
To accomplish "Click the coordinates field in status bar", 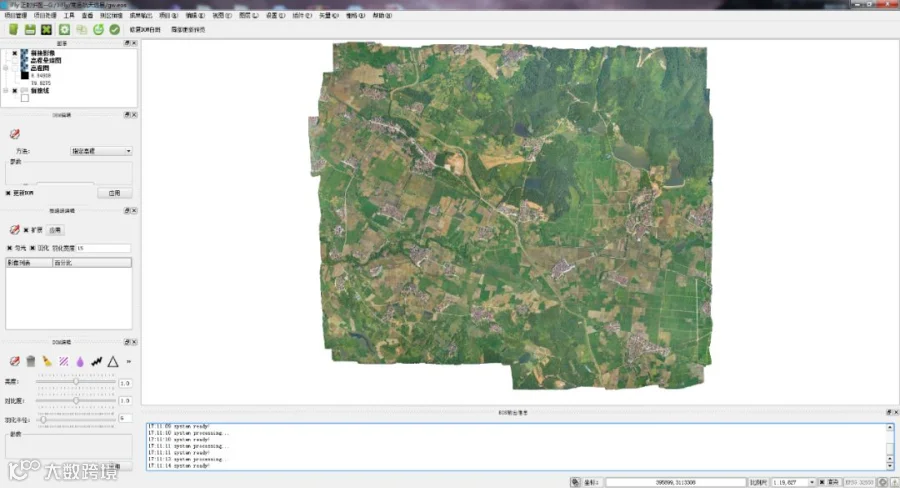I will tap(676, 482).
